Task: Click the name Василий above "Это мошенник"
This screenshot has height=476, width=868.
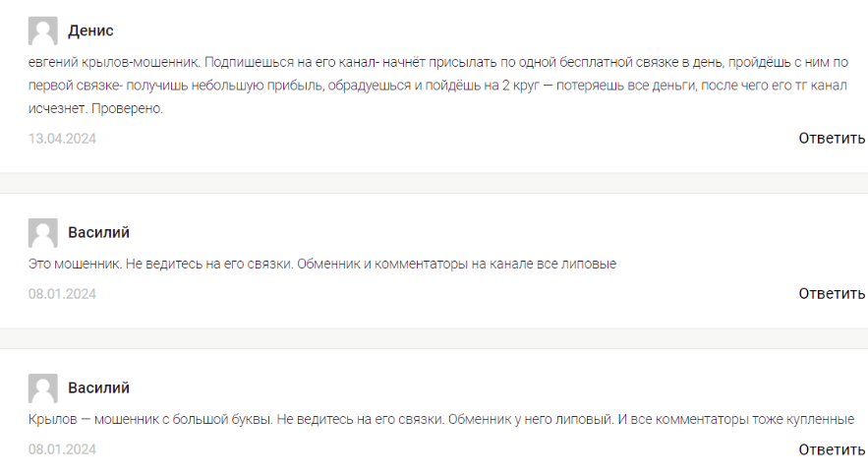Action: click(98, 233)
